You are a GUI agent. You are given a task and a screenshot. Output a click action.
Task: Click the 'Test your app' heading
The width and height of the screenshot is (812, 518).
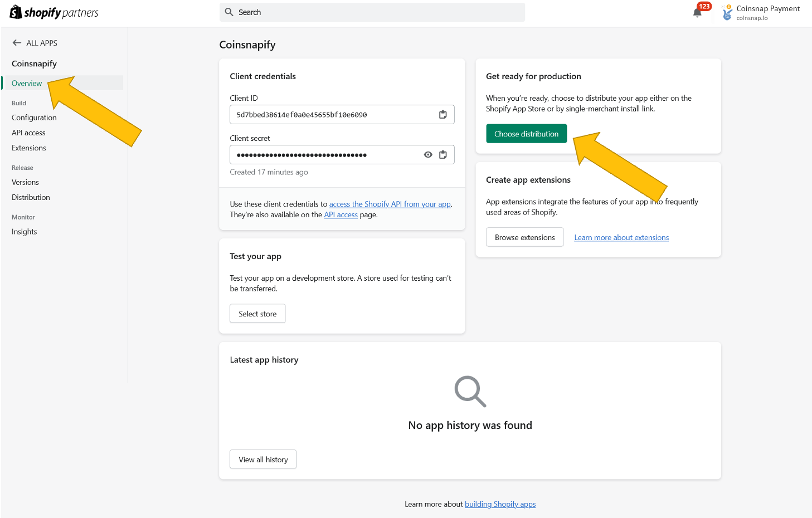255,256
